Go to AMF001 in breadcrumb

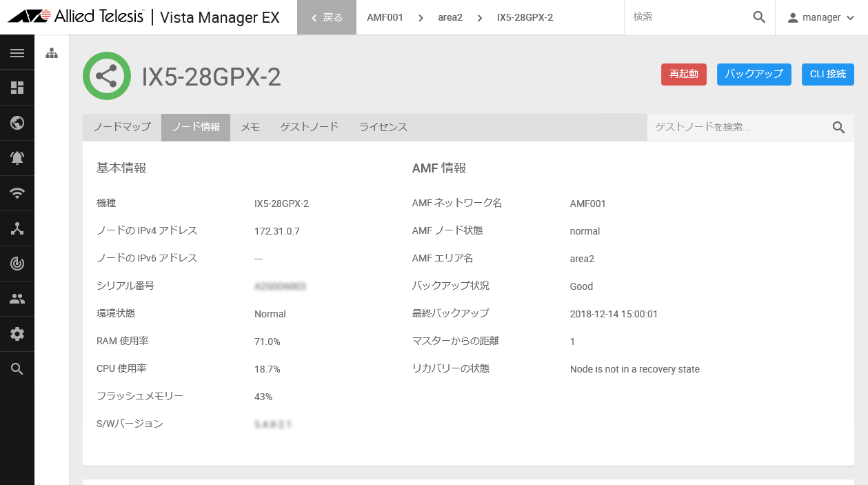click(385, 17)
